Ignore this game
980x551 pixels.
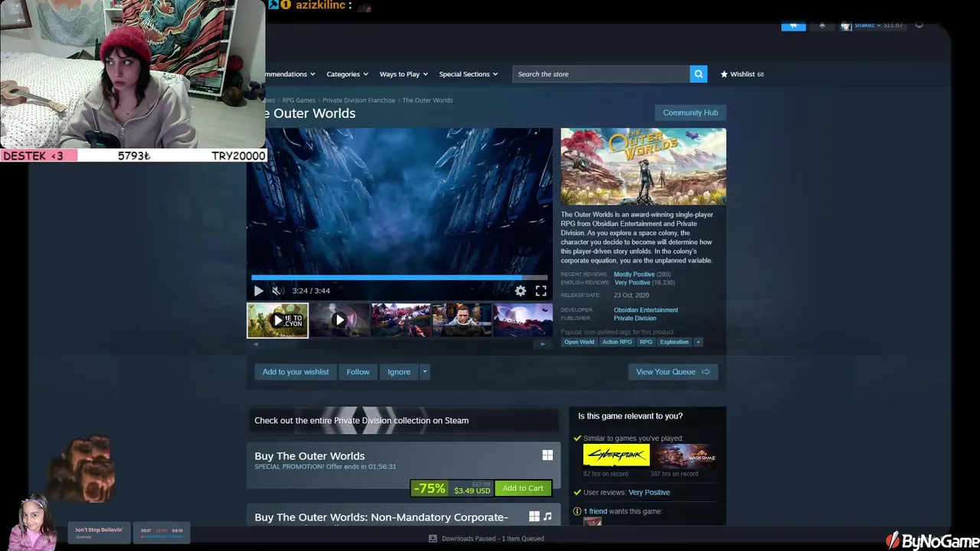click(399, 372)
